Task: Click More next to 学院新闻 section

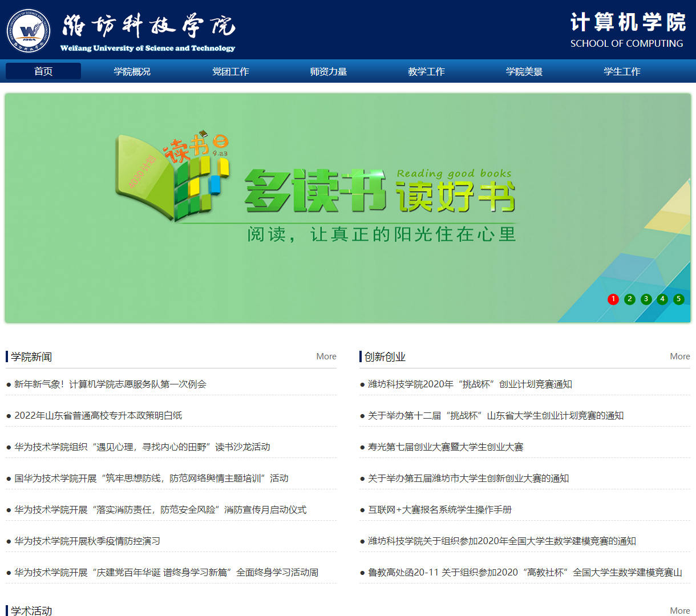Action: (326, 356)
